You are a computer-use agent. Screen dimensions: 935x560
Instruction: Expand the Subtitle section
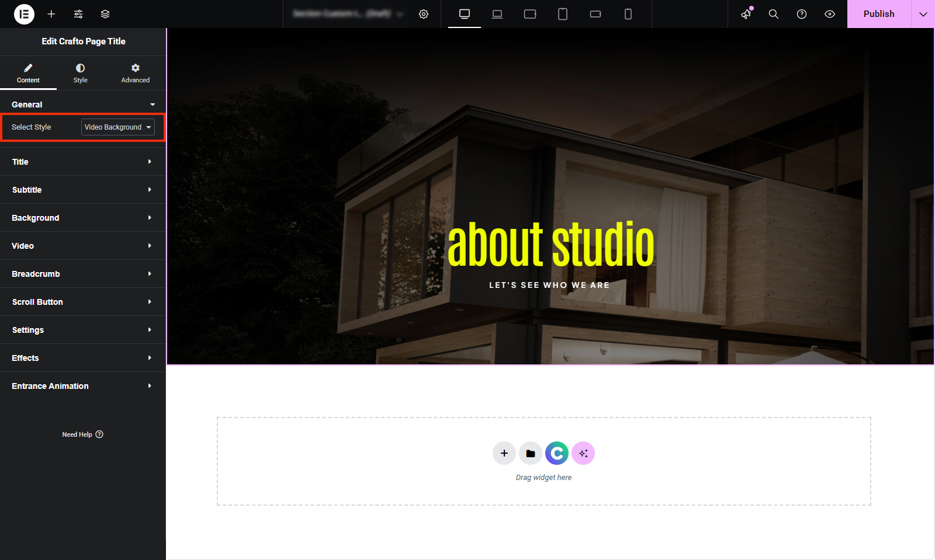coord(83,190)
